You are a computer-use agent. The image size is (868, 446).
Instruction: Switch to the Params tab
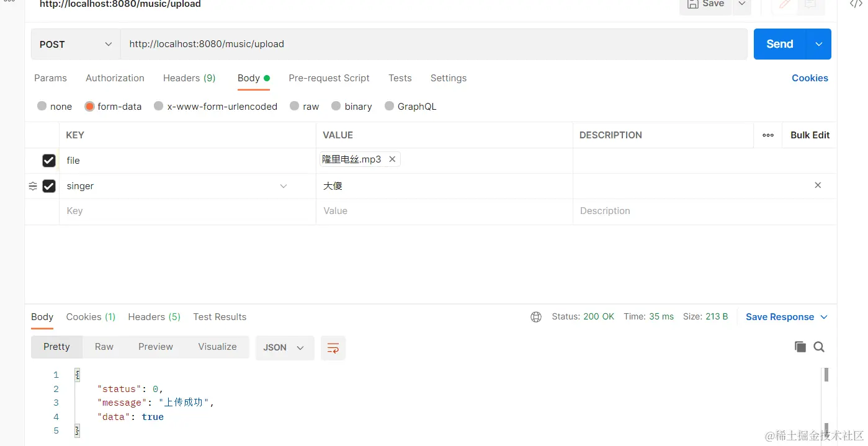(x=50, y=78)
